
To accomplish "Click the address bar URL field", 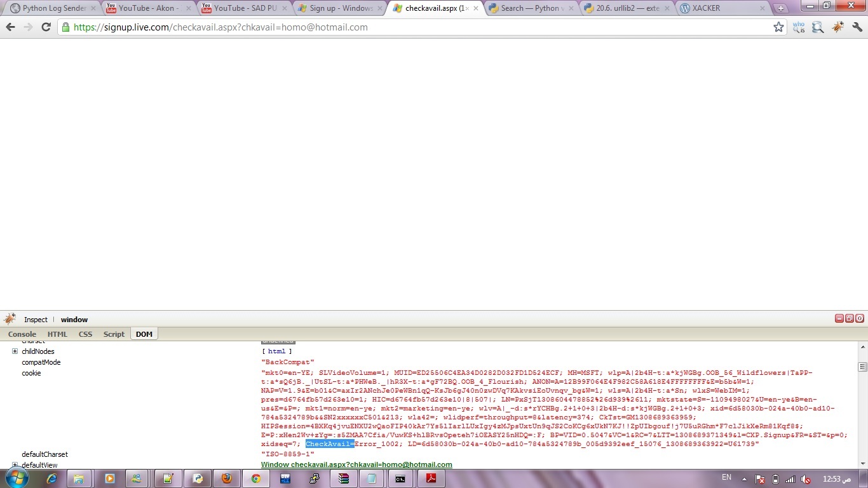I will [413, 27].
